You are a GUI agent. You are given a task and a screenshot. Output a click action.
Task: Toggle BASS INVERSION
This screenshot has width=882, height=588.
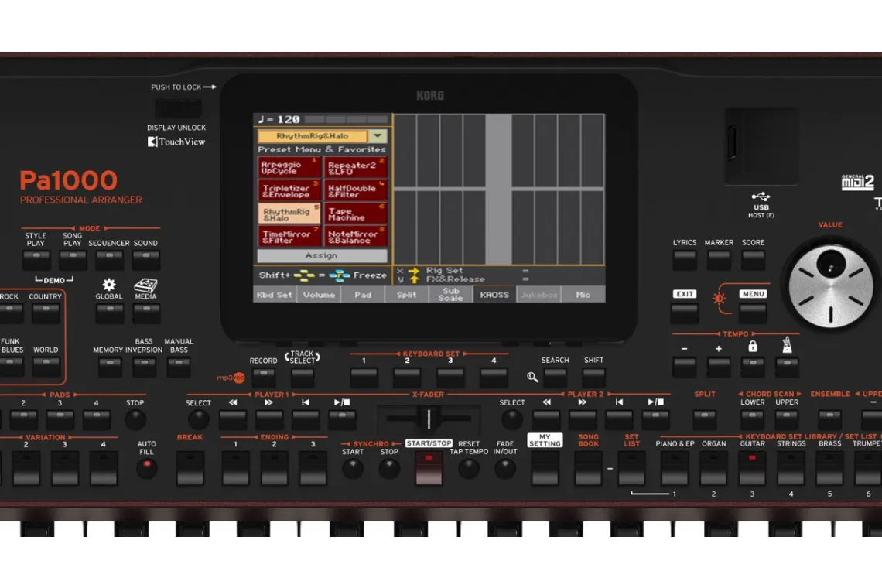click(145, 367)
